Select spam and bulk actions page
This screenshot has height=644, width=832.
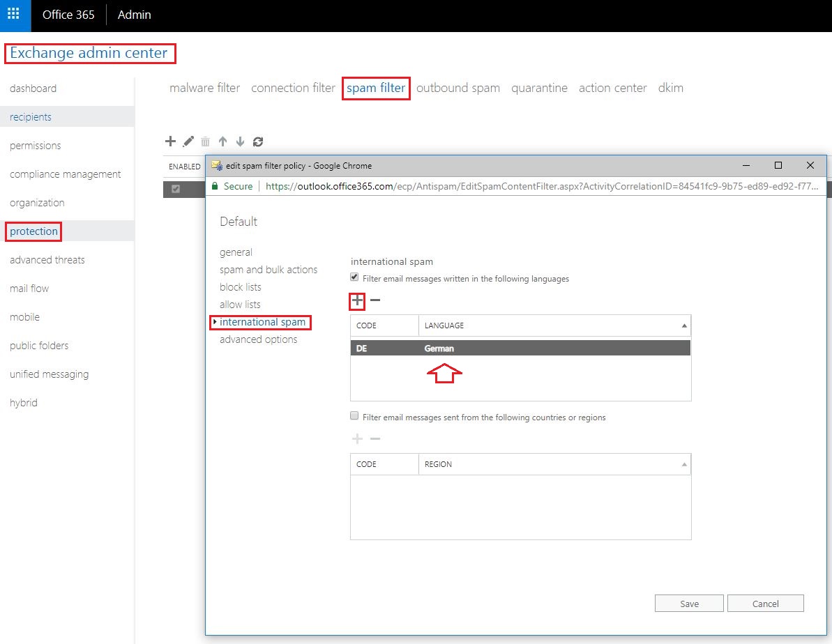pos(268,270)
